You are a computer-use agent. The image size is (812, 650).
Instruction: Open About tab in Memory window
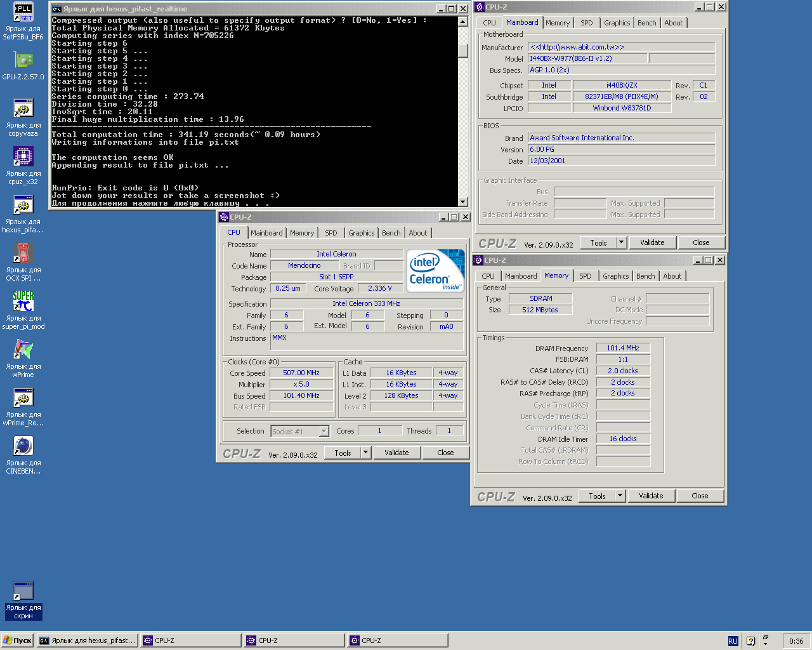(672, 276)
